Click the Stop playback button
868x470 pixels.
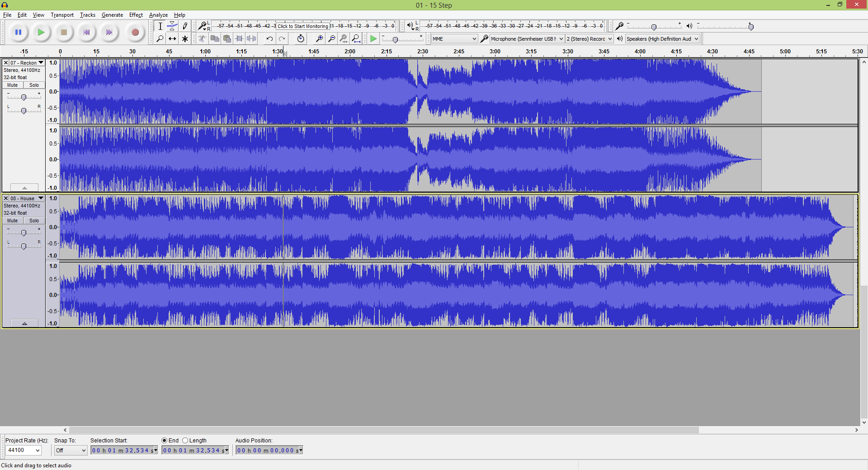64,32
